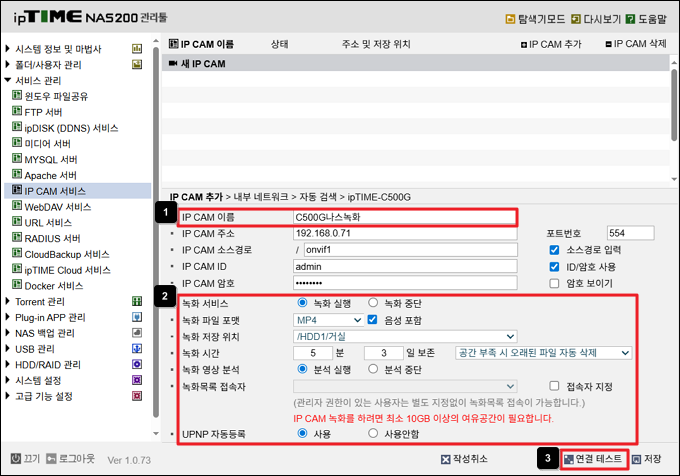Image resolution: width=680 pixels, height=476 pixels.
Task: Enable the 암호 보이기 checkbox
Action: [555, 284]
